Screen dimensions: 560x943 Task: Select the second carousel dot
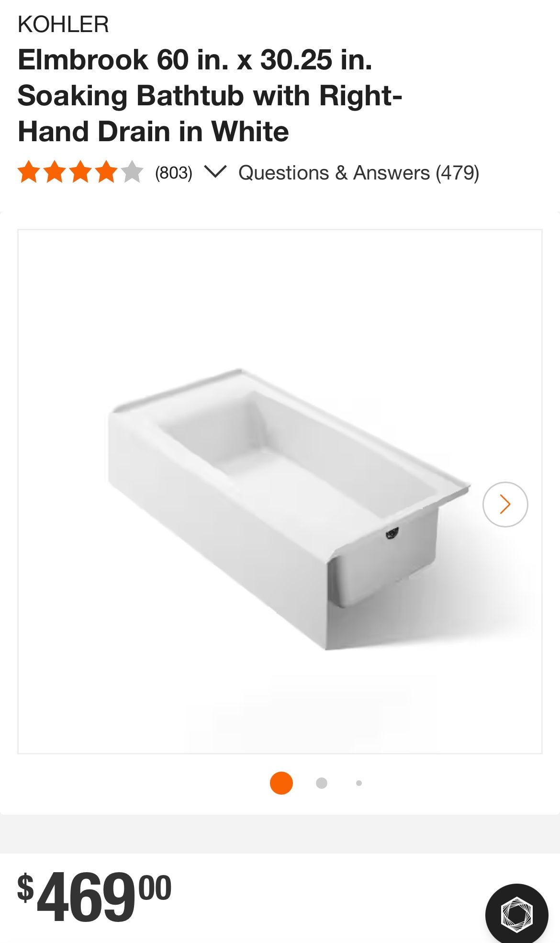(x=322, y=783)
